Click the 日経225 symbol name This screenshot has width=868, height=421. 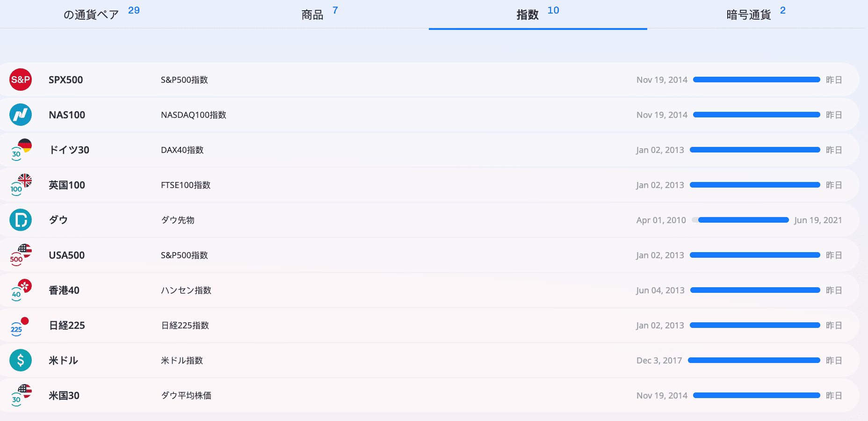point(67,326)
